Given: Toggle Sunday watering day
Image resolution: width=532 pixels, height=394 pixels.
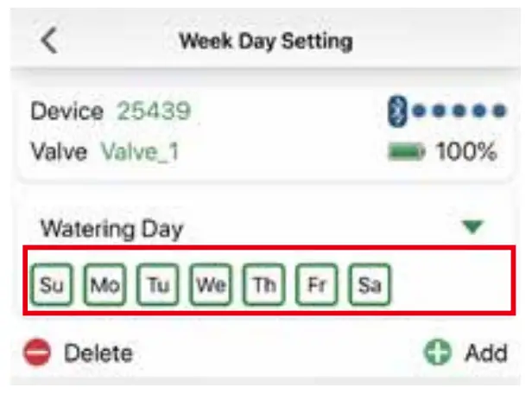Looking at the screenshot, I should coord(53,284).
